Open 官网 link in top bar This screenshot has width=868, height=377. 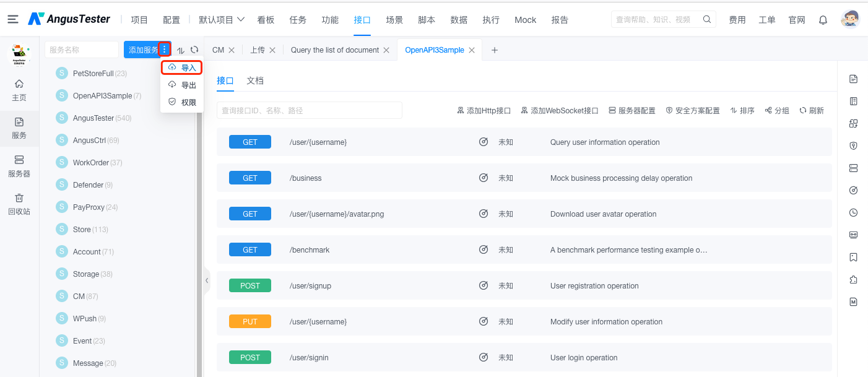pos(797,20)
